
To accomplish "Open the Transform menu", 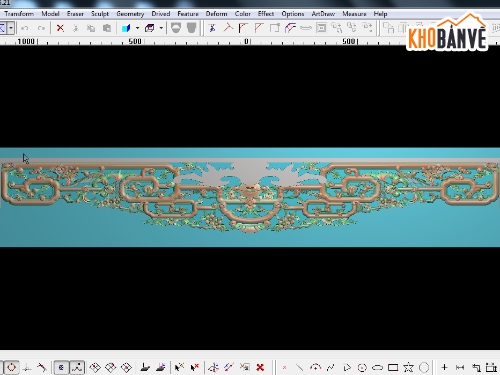I will coord(19,14).
